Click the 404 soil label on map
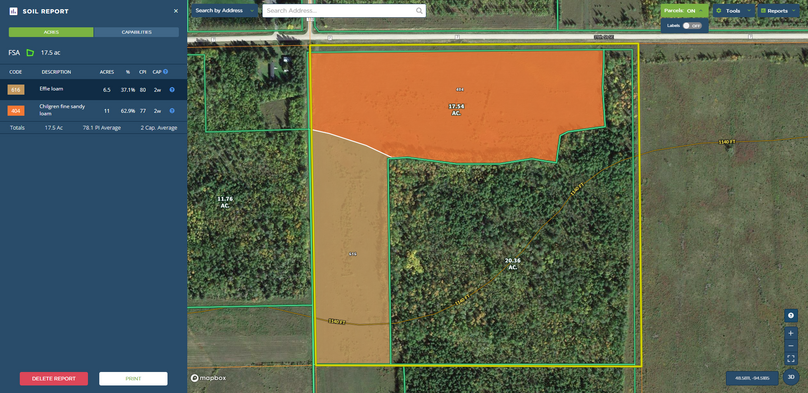808x393 pixels. point(460,89)
